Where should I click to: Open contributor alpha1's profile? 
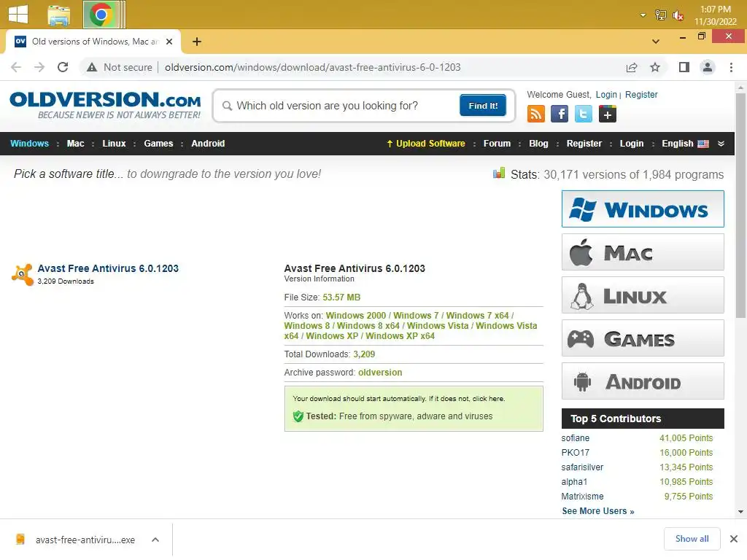(x=574, y=482)
